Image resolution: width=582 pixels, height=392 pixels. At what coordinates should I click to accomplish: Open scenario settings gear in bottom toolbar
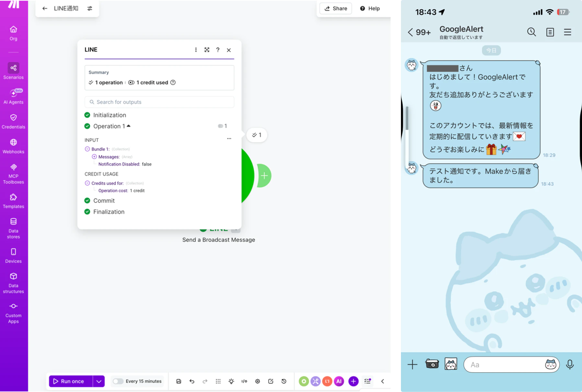257,381
